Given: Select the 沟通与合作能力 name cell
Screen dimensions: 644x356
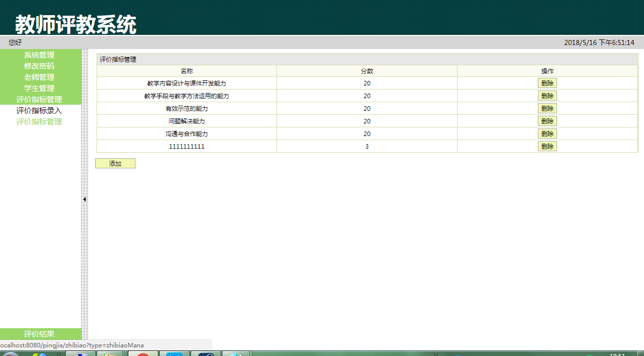Looking at the screenshot, I should pos(187,134).
